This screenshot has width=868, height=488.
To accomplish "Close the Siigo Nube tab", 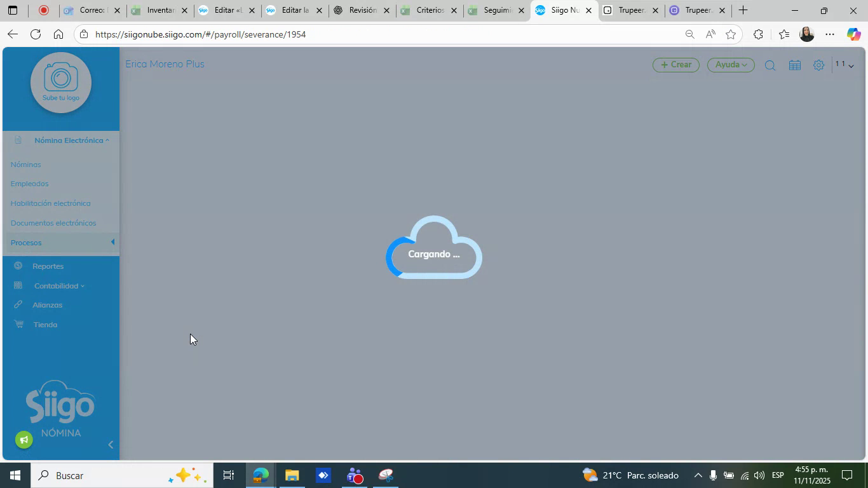I will pos(588,11).
